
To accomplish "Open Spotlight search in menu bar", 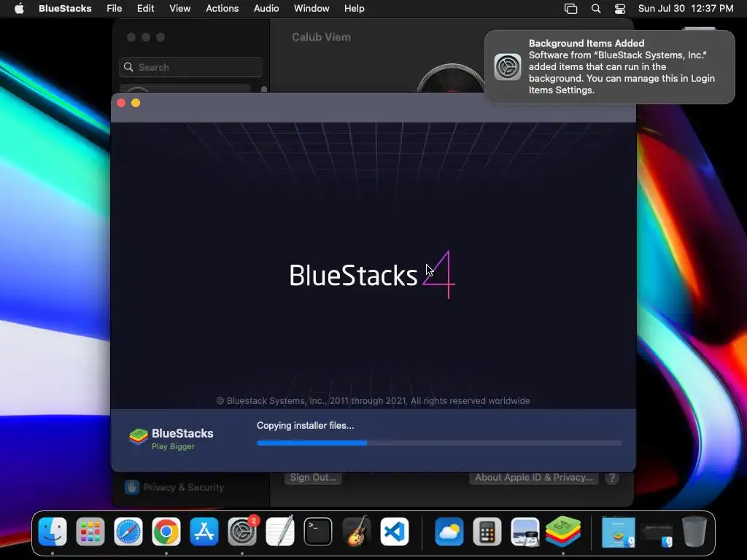I will coord(595,9).
